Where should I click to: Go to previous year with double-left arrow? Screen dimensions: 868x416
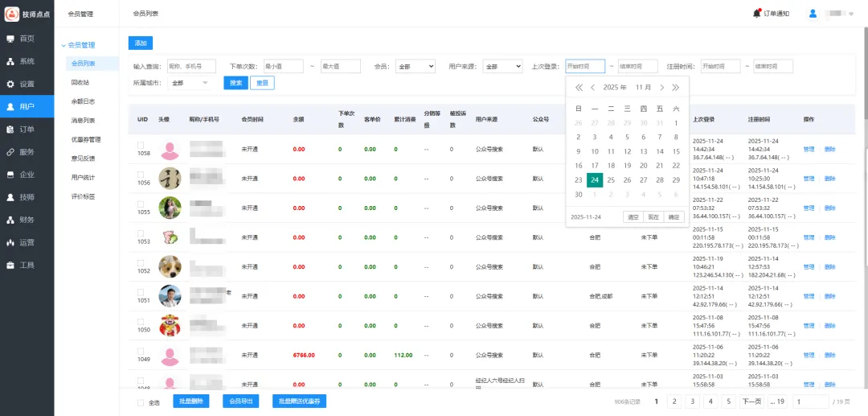[x=579, y=87]
